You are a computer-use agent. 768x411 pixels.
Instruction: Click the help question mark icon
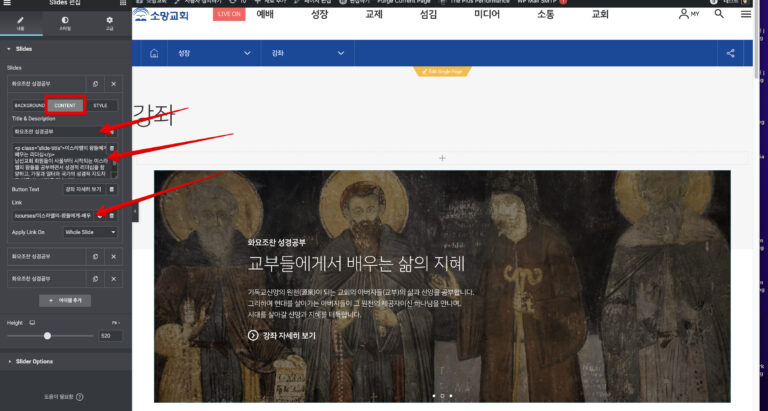tap(80, 397)
